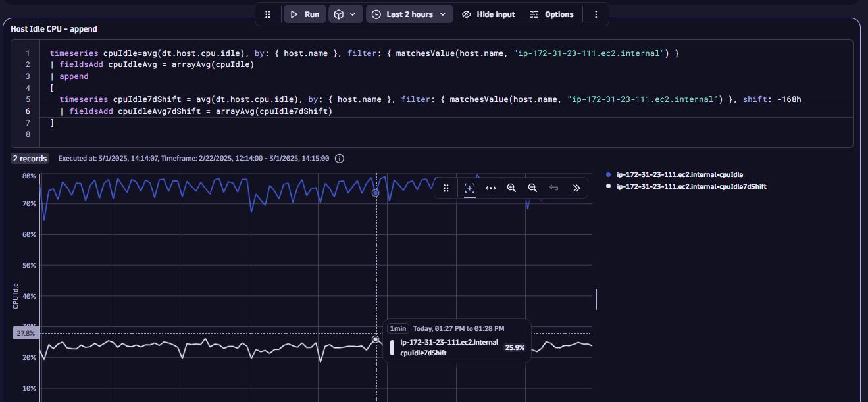Open the cube segments dropdown

pos(345,14)
